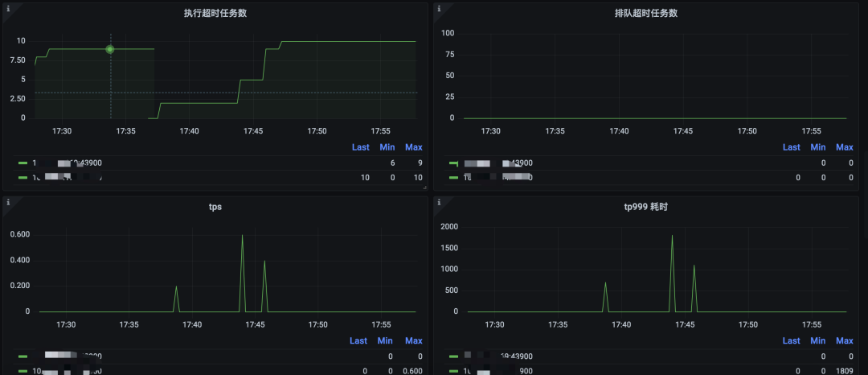This screenshot has width=868, height=375.
Task: Sort tps legend by Max column
Action: (414, 340)
